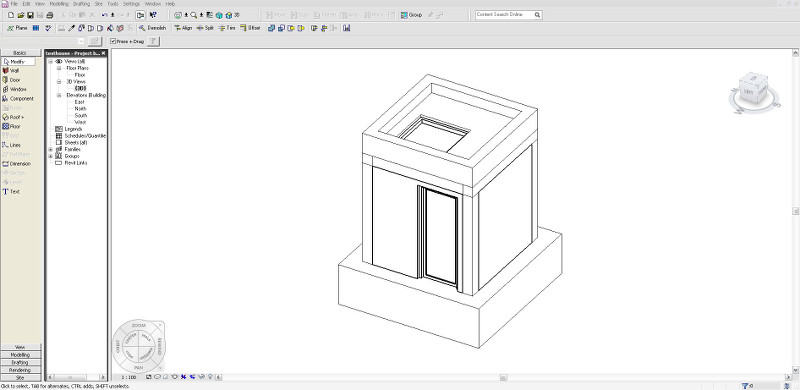The height and width of the screenshot is (390, 800).
Task: Open the Modelling menu
Action: [x=59, y=4]
